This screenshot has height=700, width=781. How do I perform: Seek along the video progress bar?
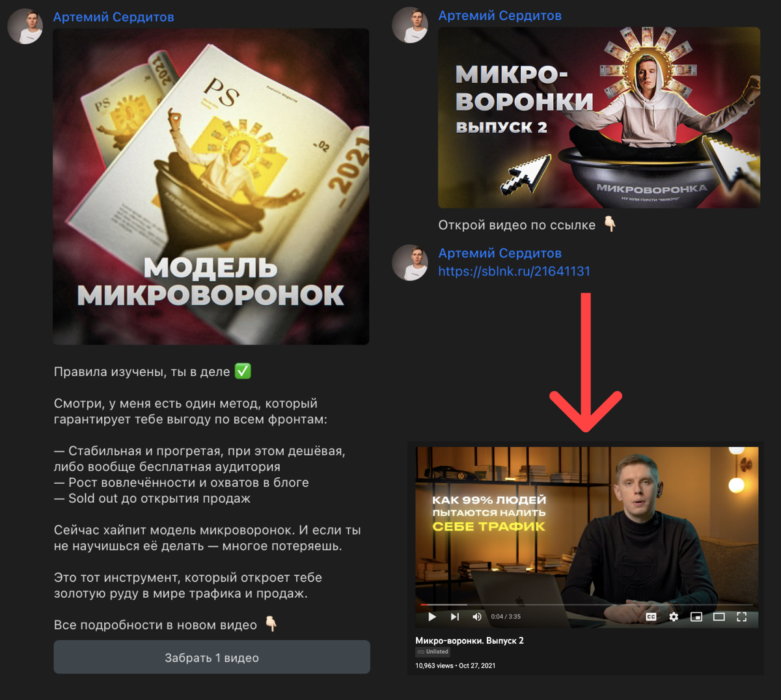point(587,605)
